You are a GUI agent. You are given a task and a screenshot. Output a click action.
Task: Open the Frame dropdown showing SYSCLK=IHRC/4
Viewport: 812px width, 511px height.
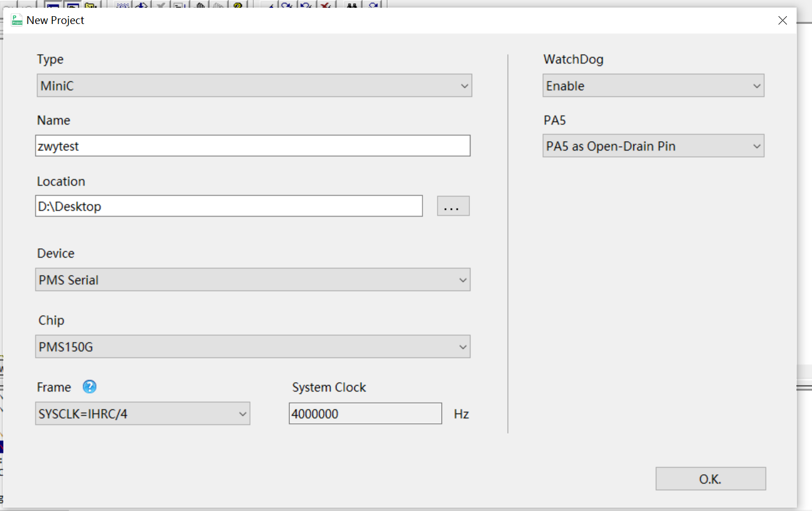[142, 413]
